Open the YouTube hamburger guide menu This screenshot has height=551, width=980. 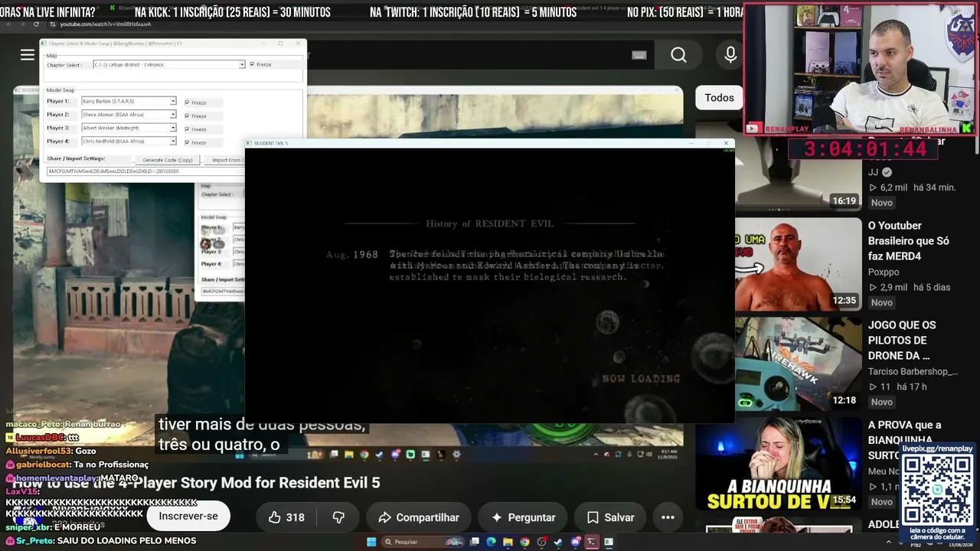[28, 54]
